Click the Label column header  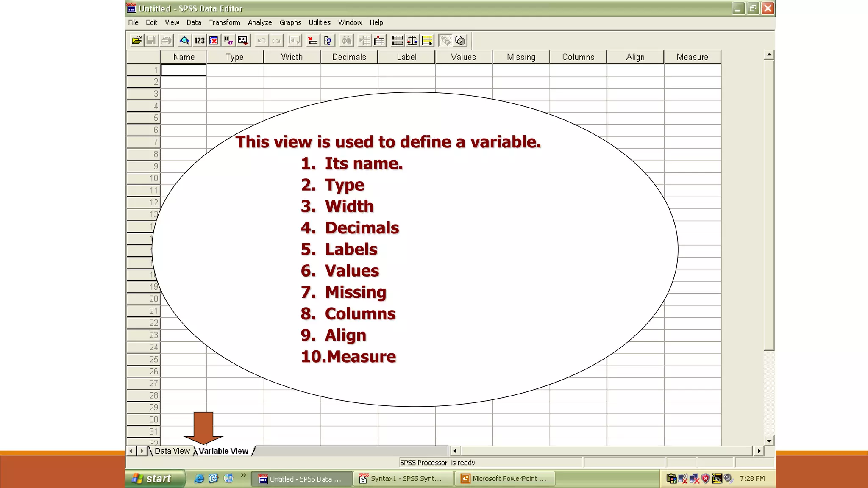pos(406,57)
